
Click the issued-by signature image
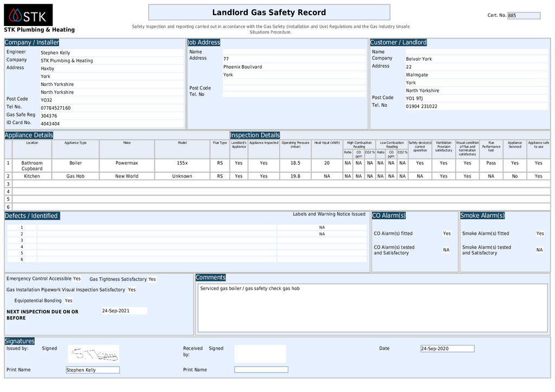click(93, 354)
